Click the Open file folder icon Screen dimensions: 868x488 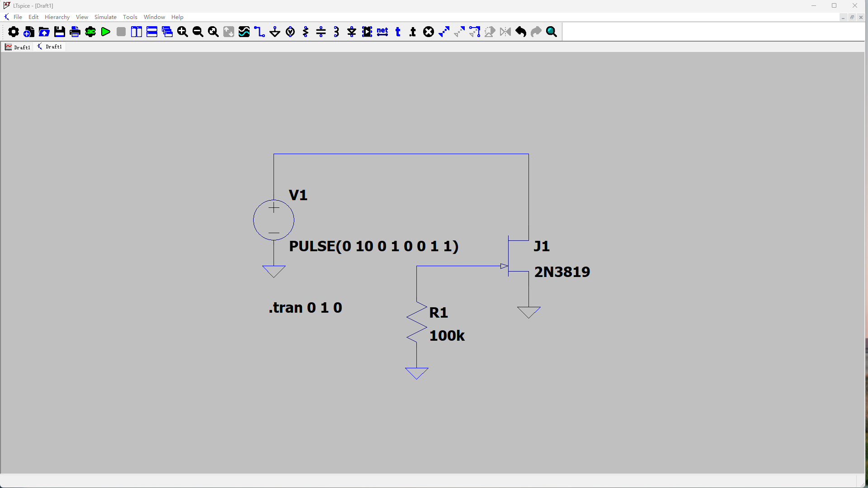tap(44, 32)
